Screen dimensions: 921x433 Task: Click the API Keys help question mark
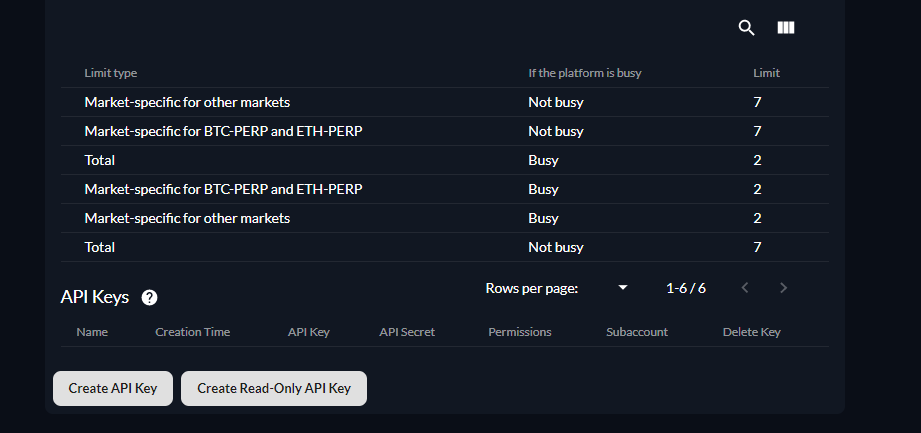150,298
